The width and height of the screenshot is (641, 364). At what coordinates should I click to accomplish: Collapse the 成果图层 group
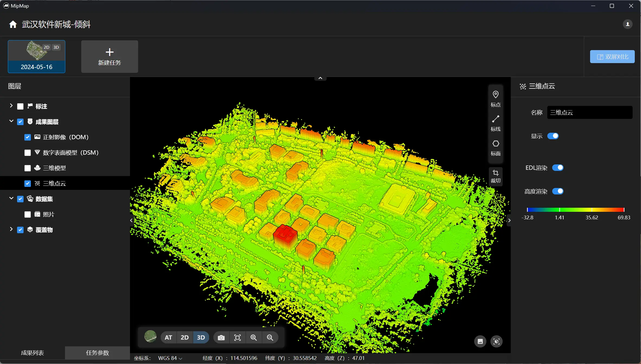pos(11,121)
